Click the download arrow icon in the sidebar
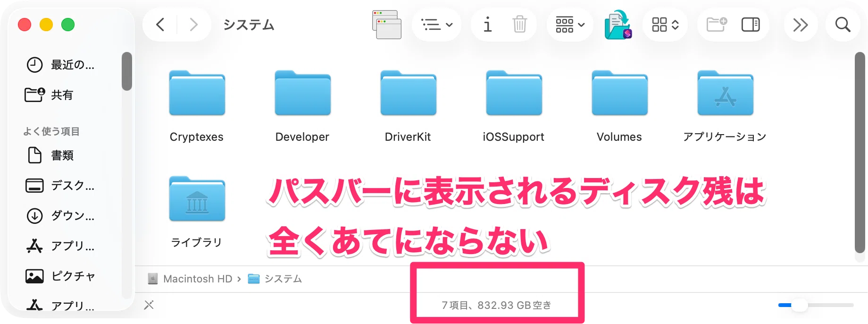868x324 pixels. coord(34,216)
